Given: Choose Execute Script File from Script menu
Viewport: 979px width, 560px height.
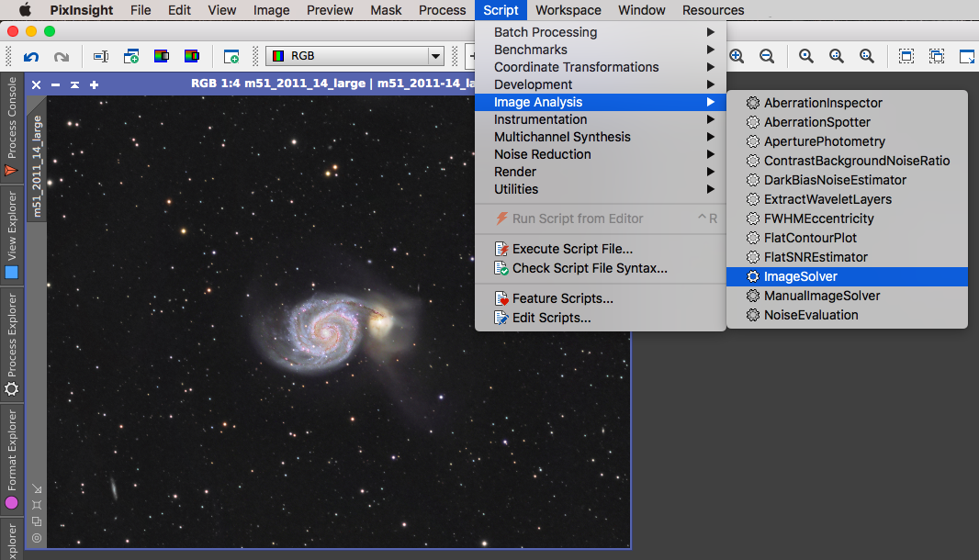Looking at the screenshot, I should click(x=571, y=249).
